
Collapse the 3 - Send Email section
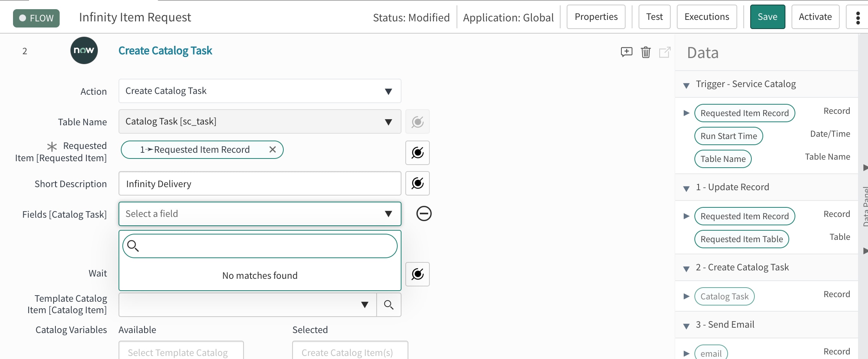pyautogui.click(x=686, y=325)
